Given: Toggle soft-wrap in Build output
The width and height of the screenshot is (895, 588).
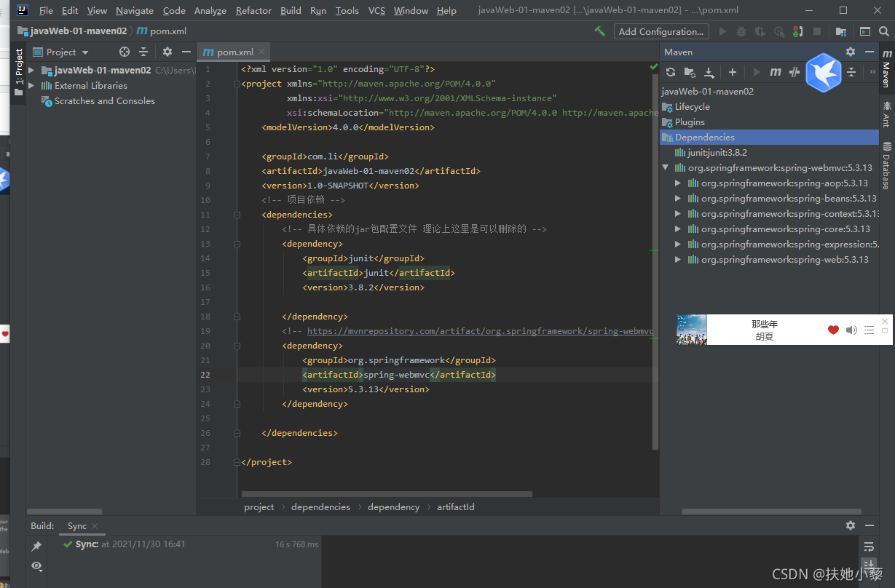Looking at the screenshot, I should pyautogui.click(x=869, y=547).
